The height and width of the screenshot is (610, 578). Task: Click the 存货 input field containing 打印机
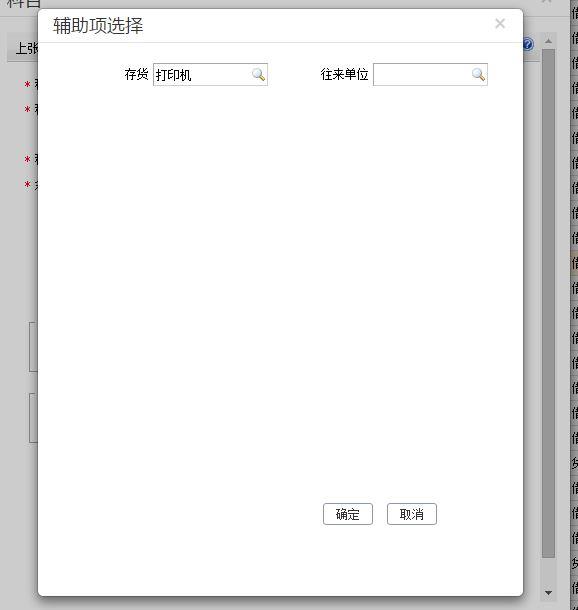[210, 74]
